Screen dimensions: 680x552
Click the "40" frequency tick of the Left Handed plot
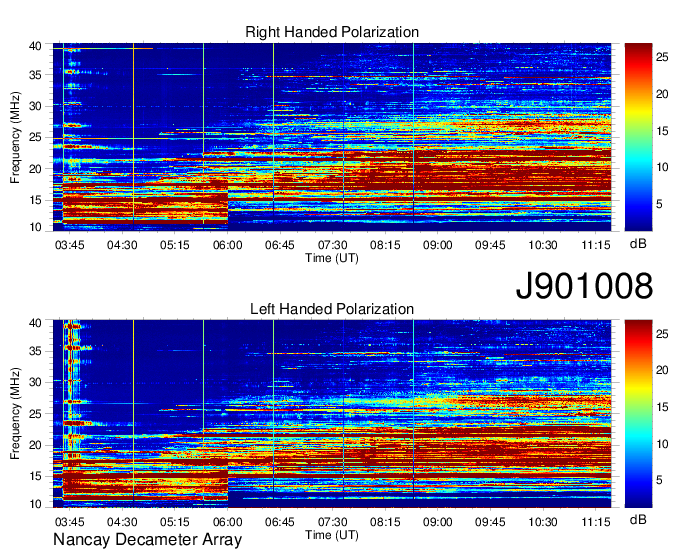coord(35,323)
